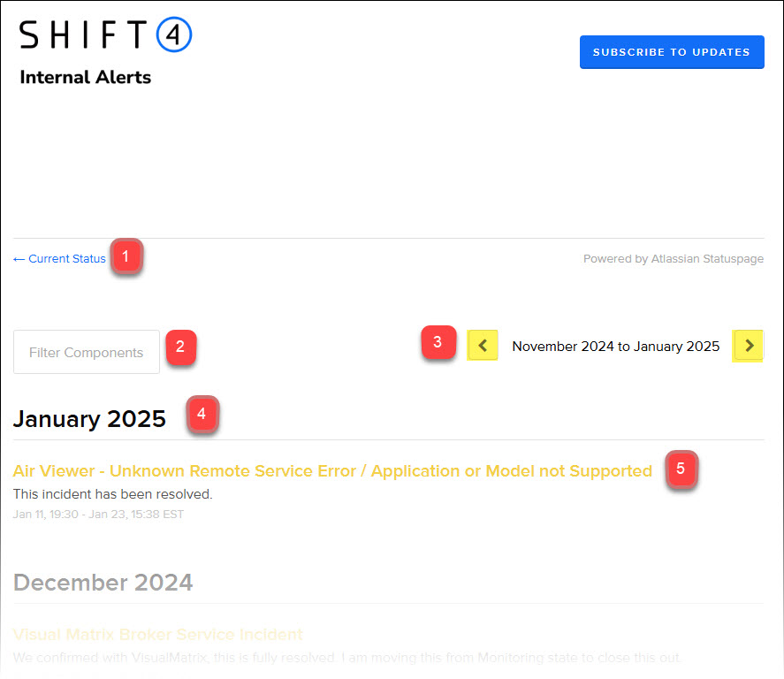784x679 pixels.
Task: Go to previous date range arrow
Action: tap(483, 345)
